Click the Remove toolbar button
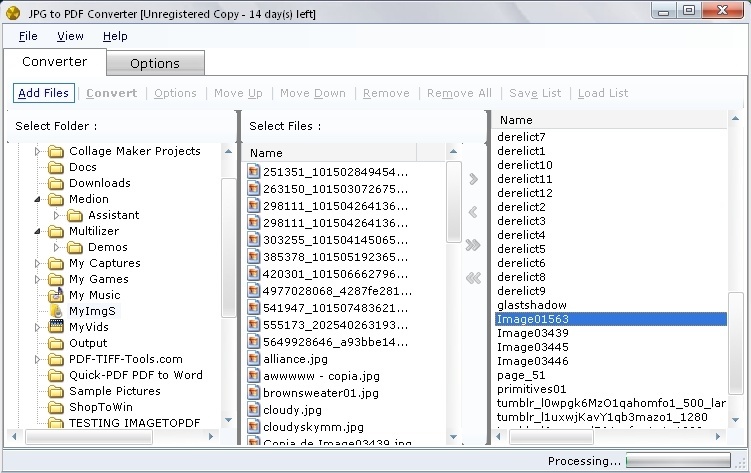This screenshot has height=473, width=751. [x=386, y=93]
